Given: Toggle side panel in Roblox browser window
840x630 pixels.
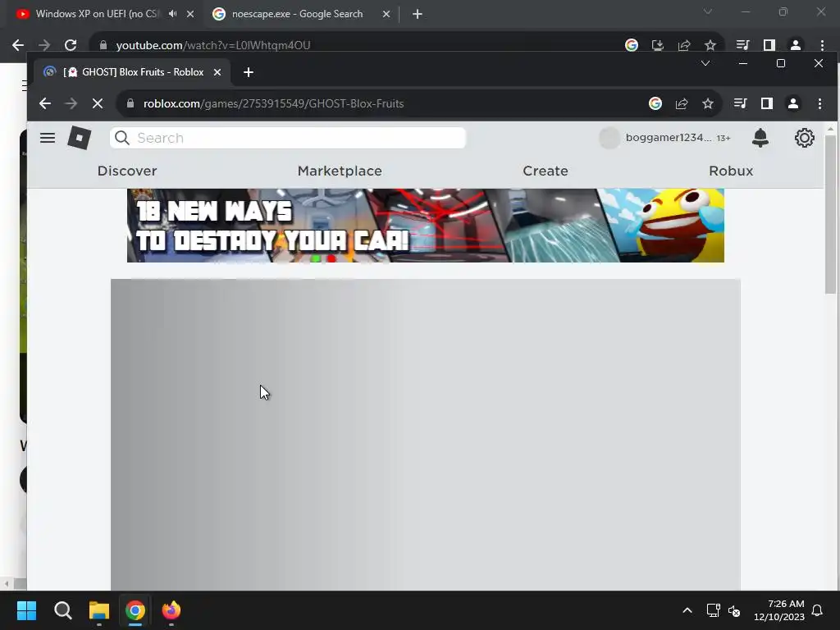Looking at the screenshot, I should pos(767,103).
